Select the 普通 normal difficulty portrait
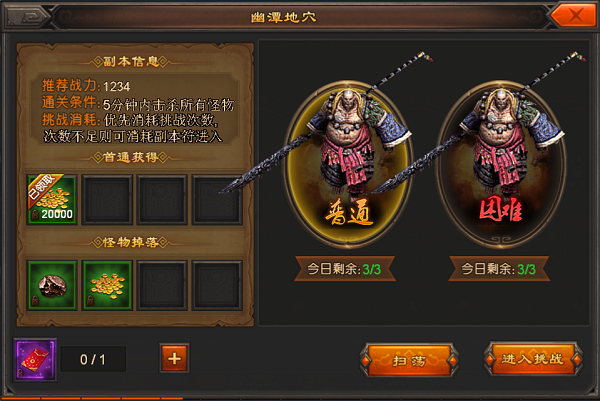 (x=348, y=165)
